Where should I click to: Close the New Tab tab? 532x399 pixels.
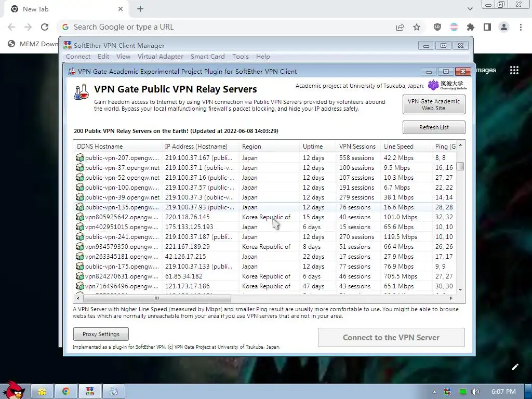(121, 9)
